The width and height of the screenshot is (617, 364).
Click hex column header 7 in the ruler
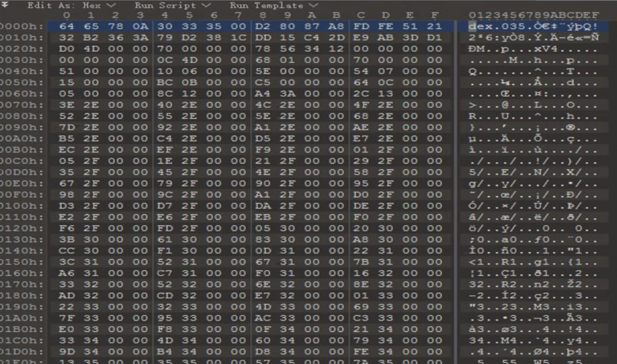pos(238,15)
